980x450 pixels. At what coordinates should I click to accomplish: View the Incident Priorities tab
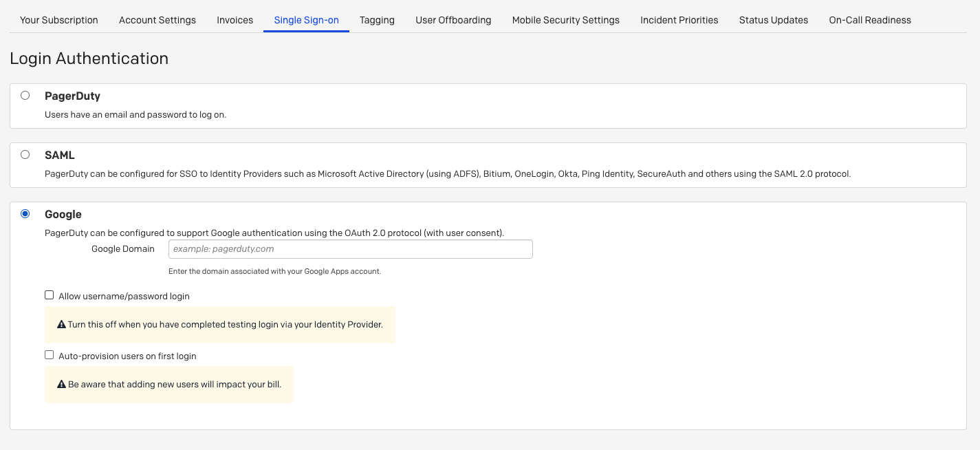679,20
